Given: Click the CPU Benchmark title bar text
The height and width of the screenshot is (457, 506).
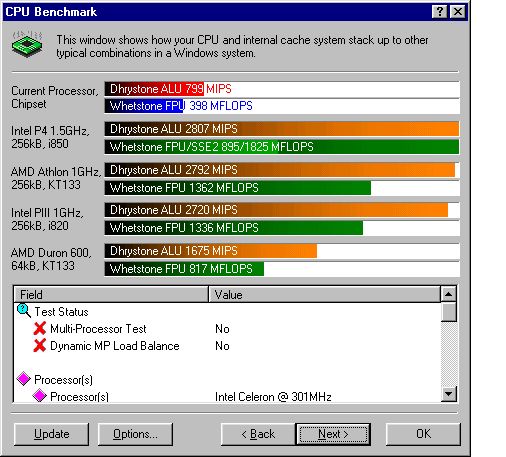Looking at the screenshot, I should click(x=51, y=12).
